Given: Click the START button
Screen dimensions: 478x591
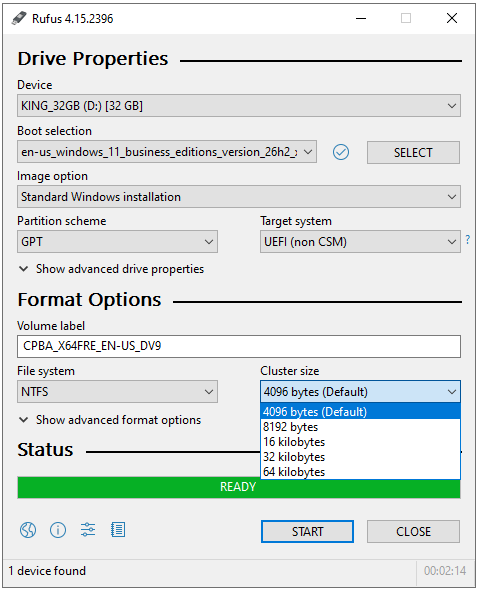Looking at the screenshot, I should pyautogui.click(x=307, y=531).
